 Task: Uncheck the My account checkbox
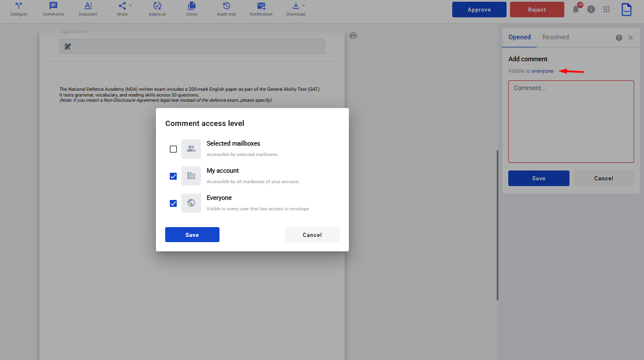click(173, 176)
